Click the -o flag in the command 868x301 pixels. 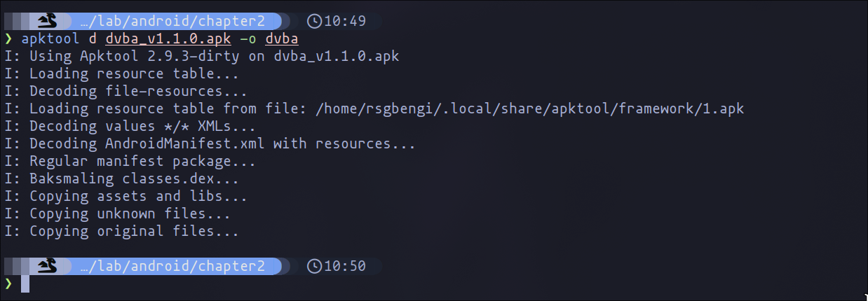click(x=248, y=38)
